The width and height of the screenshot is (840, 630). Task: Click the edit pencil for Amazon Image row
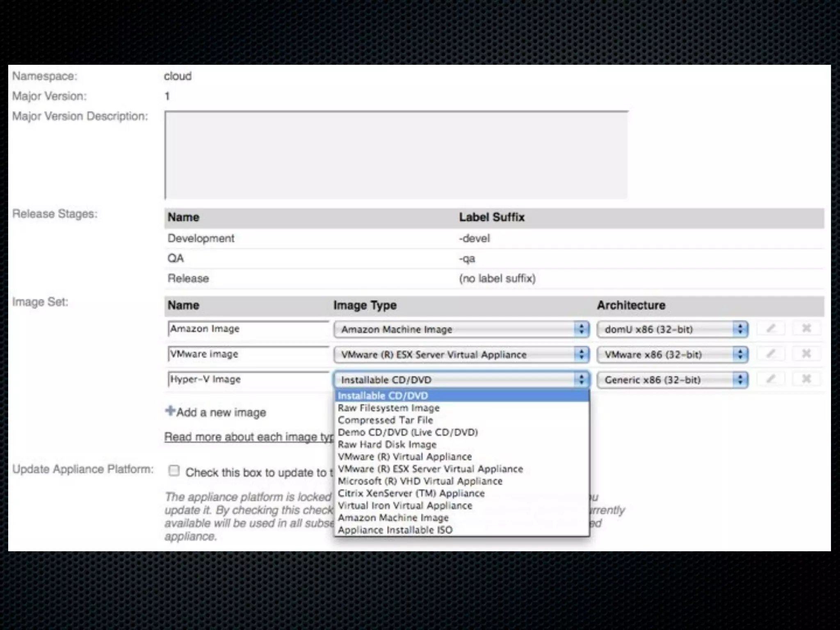pyautogui.click(x=771, y=328)
